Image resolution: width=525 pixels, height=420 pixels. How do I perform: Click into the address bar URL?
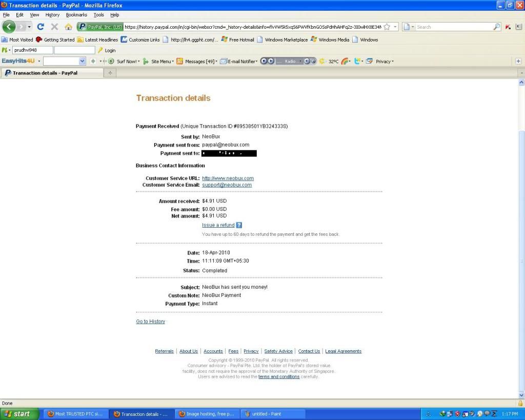tap(253, 27)
